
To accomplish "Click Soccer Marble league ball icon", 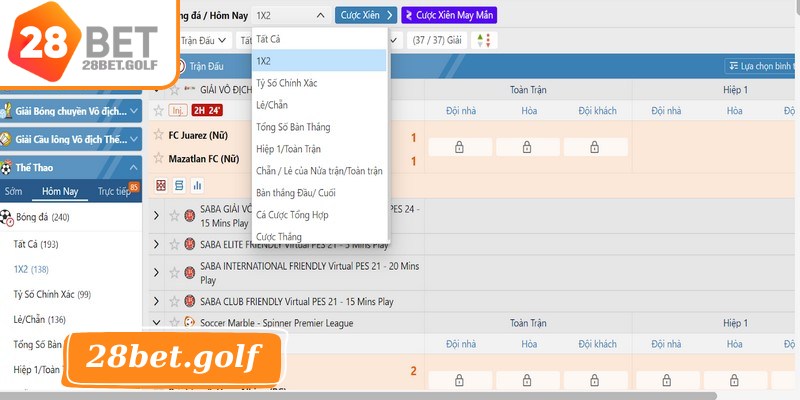I will pos(190,323).
